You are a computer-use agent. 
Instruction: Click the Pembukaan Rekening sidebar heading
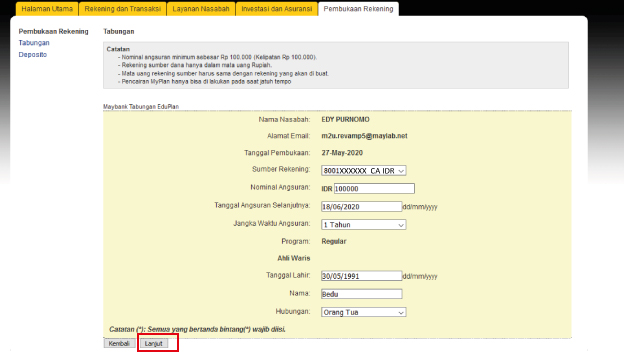point(53,31)
